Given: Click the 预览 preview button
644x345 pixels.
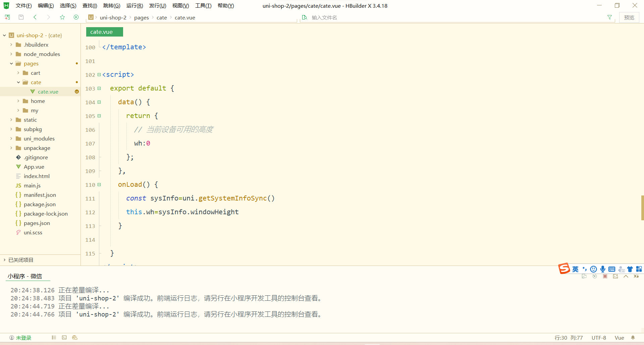Looking at the screenshot, I should point(629,17).
